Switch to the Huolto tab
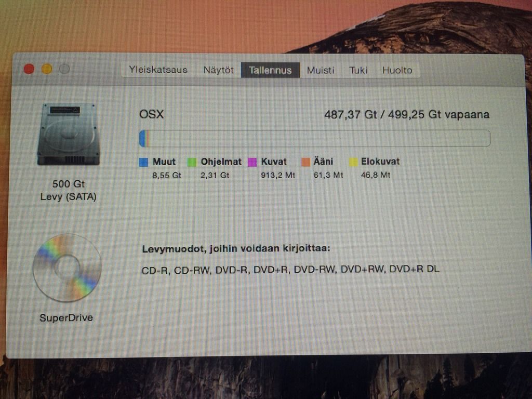This screenshot has width=532, height=399. (x=397, y=70)
